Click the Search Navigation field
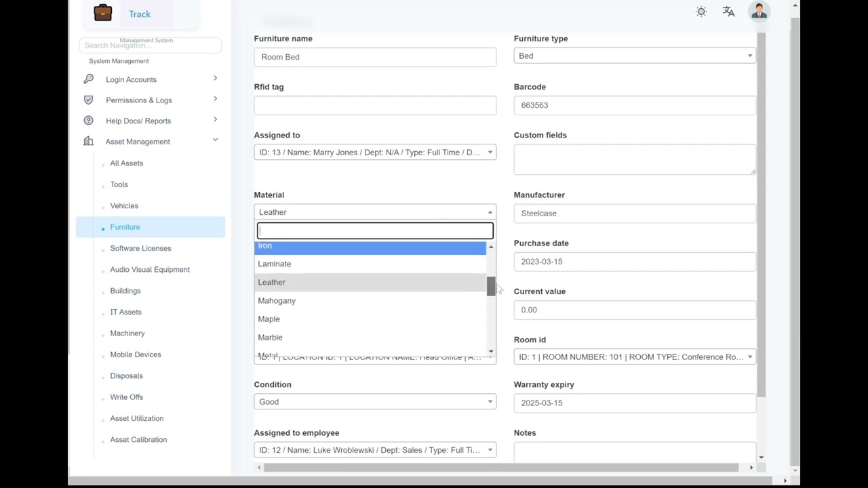This screenshot has height=488, width=868. pyautogui.click(x=151, y=45)
